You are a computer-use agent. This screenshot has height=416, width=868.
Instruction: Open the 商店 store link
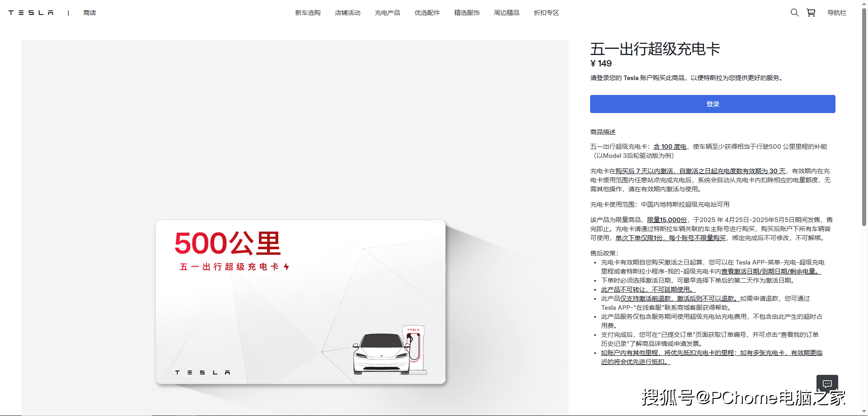89,13
